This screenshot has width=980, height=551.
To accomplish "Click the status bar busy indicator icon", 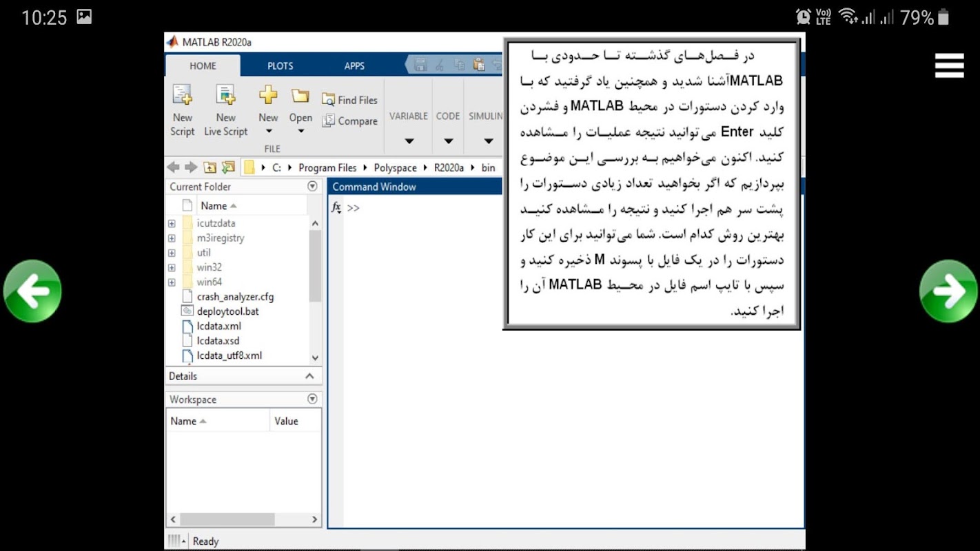I will coord(176,541).
